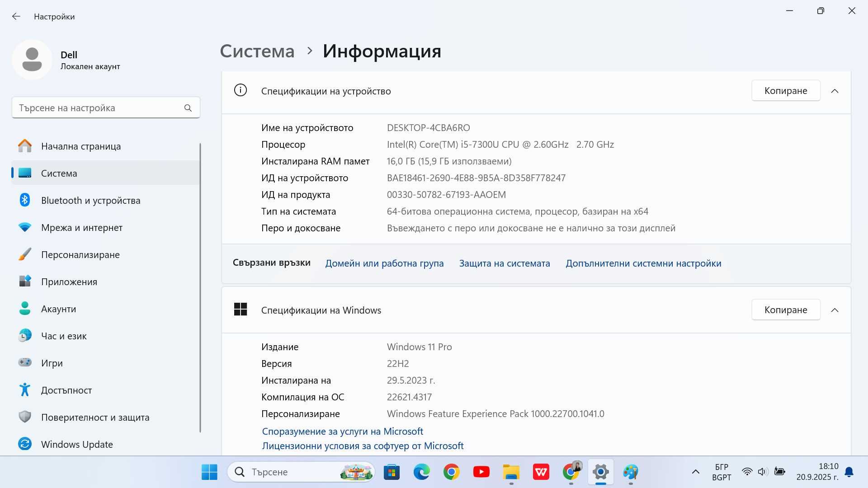Open Paint app from taskbar
Image resolution: width=868 pixels, height=488 pixels.
630,472
